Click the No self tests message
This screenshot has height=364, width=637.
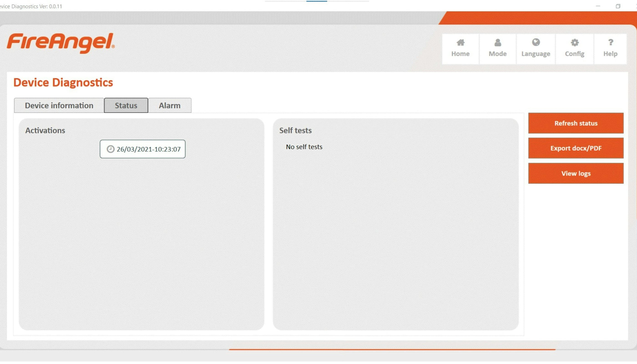point(304,147)
